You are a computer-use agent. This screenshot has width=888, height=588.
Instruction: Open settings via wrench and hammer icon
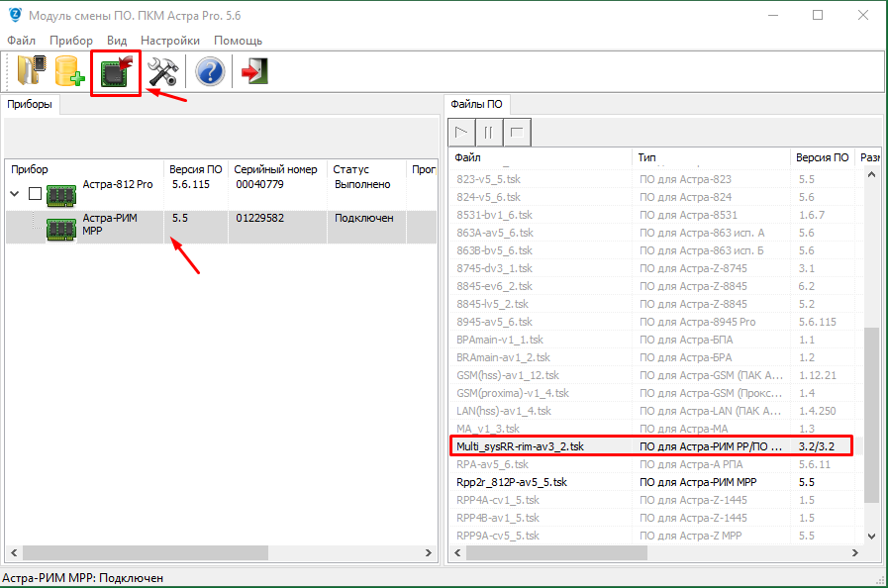click(162, 72)
